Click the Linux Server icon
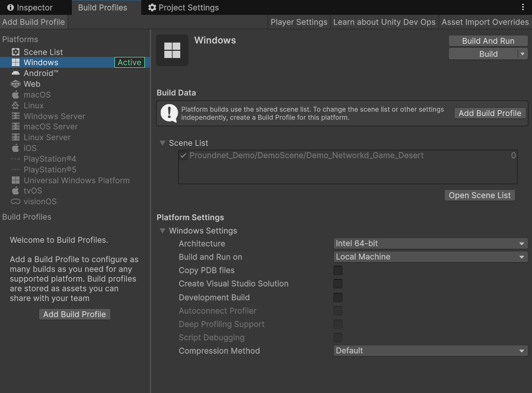Viewport: 532px width, 393px height. pos(15,137)
